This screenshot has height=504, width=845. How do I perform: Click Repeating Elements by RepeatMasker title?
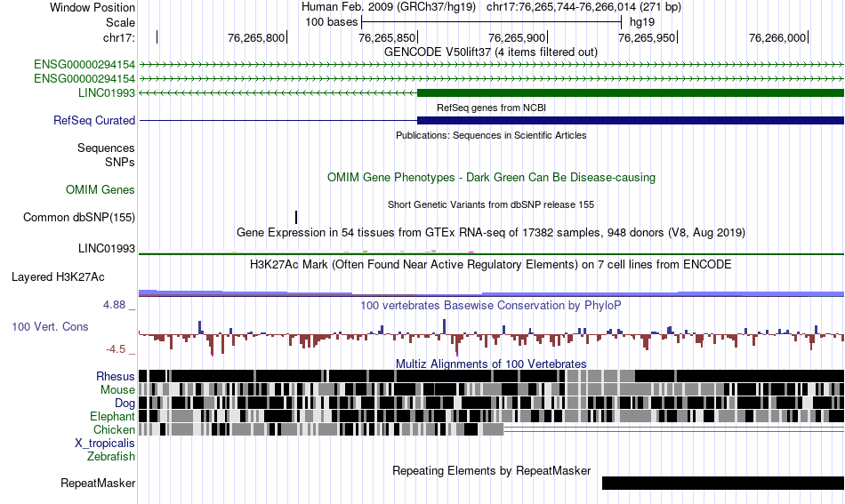pos(491,470)
